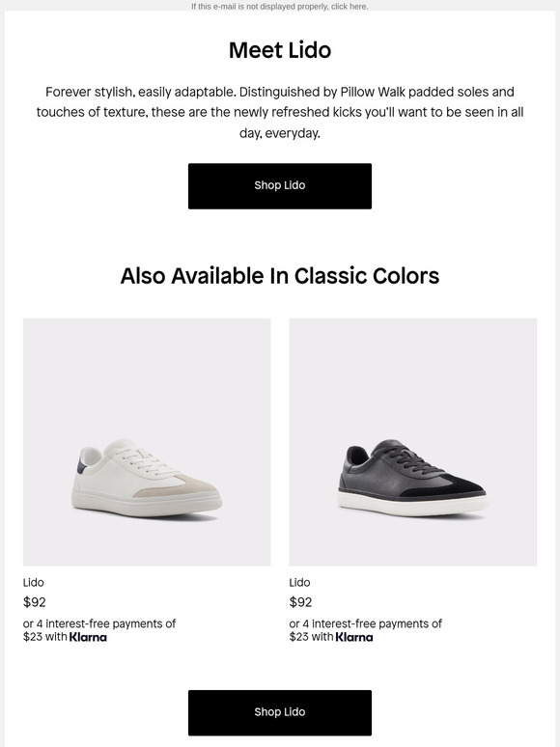The width and height of the screenshot is (560, 747).
Task: Click the Klarna logo under white sneaker
Action: (x=88, y=637)
